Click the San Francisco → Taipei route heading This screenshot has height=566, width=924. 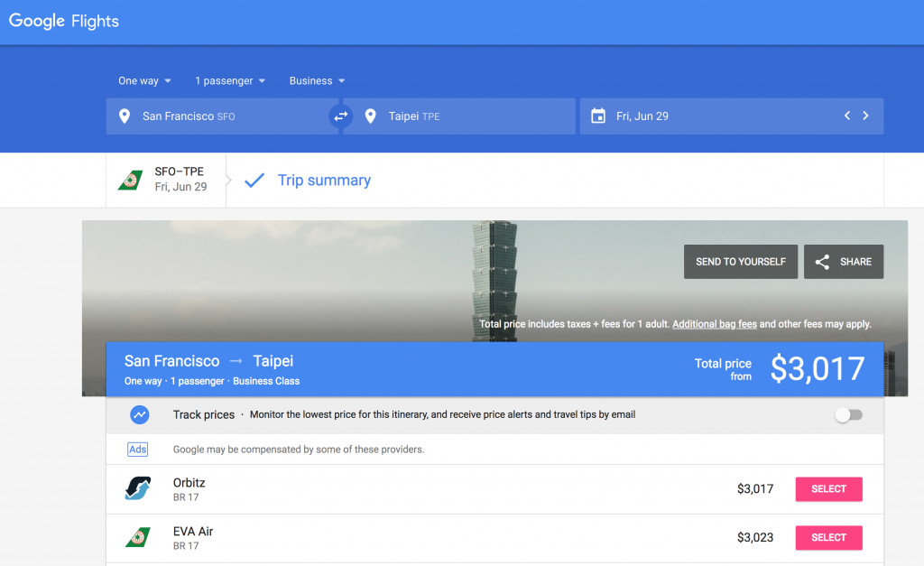pos(208,361)
